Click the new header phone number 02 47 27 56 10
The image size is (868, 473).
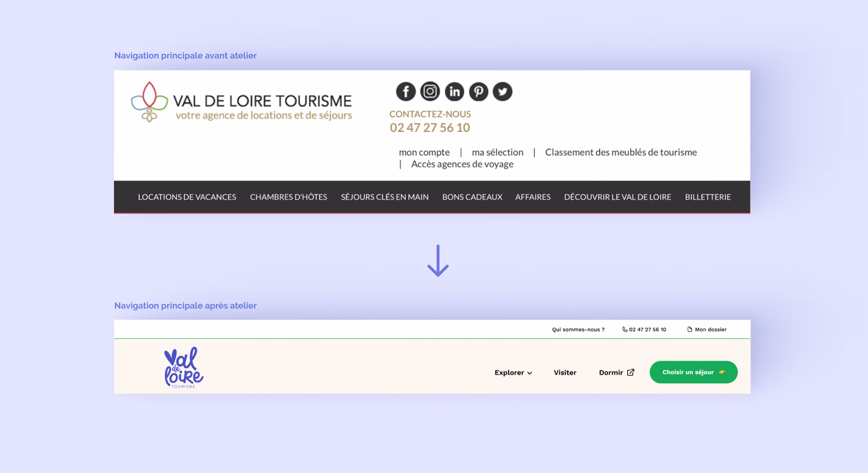(x=648, y=330)
